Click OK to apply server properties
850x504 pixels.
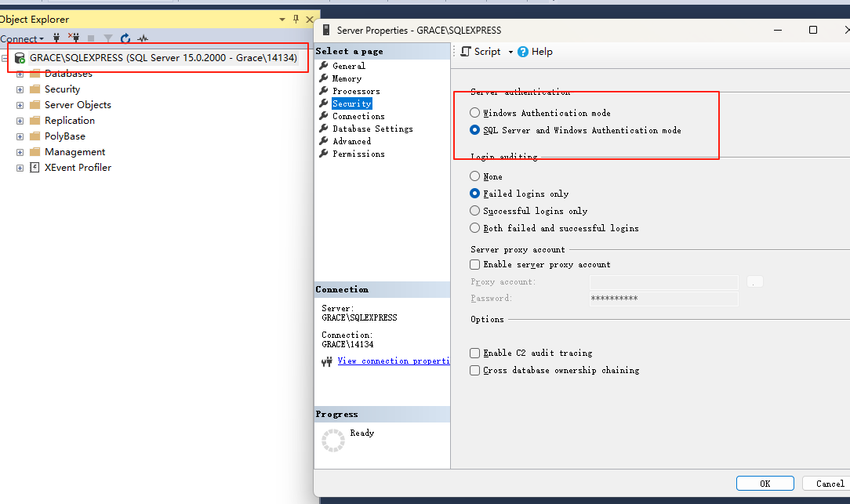[x=765, y=484]
